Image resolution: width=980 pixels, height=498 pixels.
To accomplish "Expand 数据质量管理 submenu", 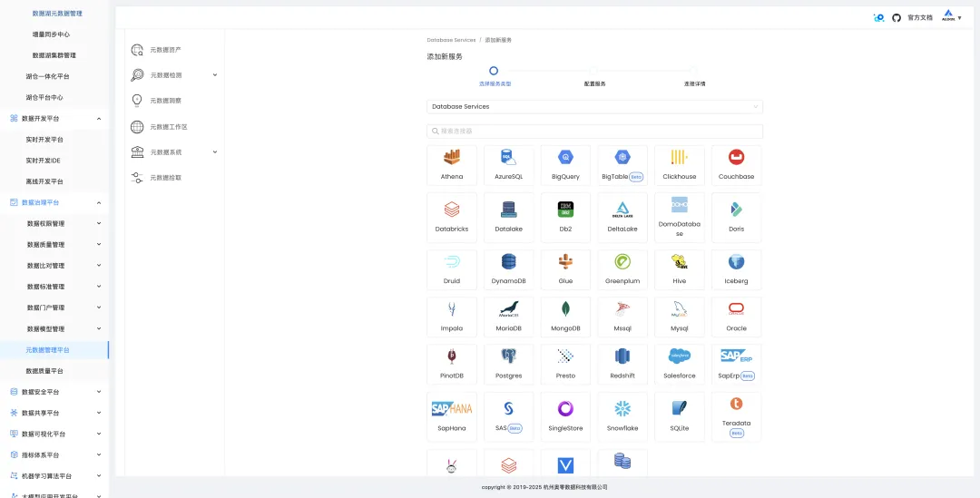I will coord(54,245).
